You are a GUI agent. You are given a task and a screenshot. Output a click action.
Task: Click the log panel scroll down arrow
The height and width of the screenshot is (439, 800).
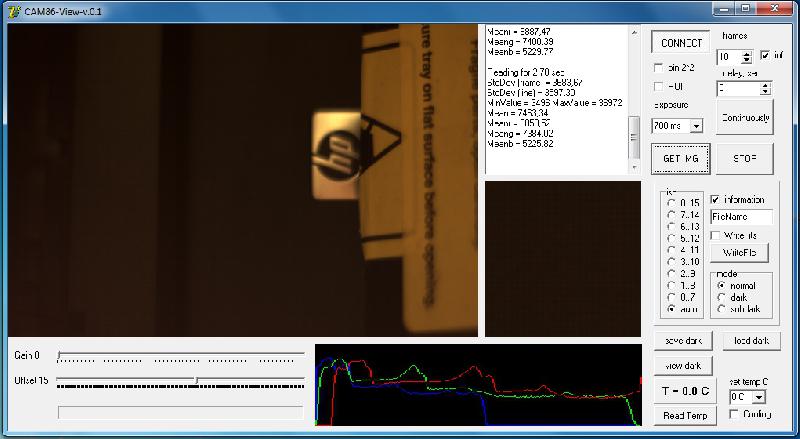634,167
